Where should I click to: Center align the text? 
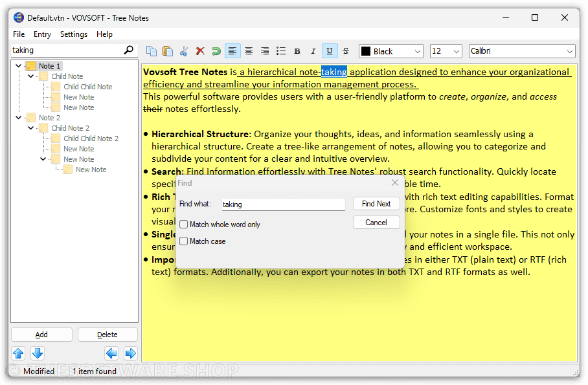click(x=249, y=51)
